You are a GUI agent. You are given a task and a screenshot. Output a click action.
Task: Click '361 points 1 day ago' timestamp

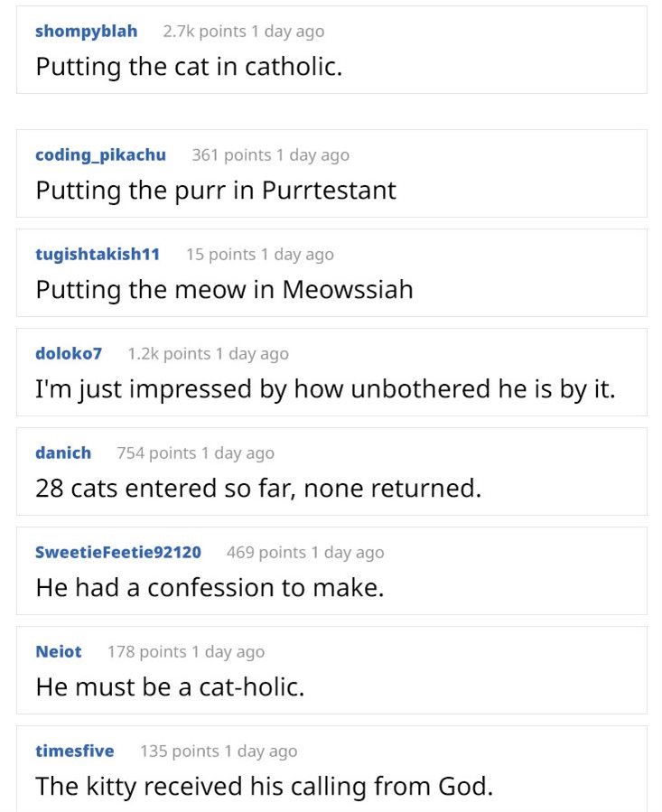[x=270, y=155]
